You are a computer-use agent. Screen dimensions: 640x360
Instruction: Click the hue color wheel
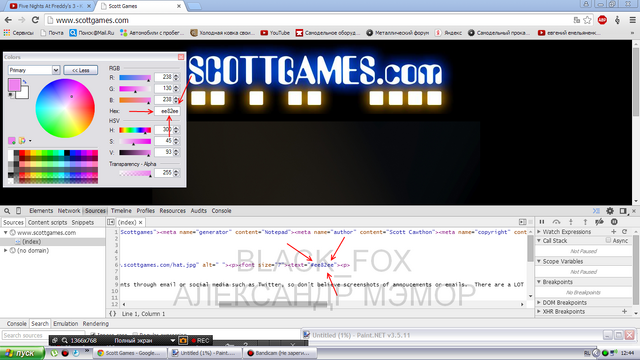pos(65,108)
